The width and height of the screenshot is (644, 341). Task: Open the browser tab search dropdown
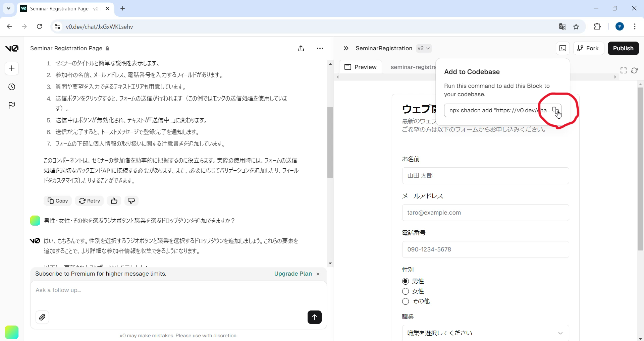[x=9, y=8]
